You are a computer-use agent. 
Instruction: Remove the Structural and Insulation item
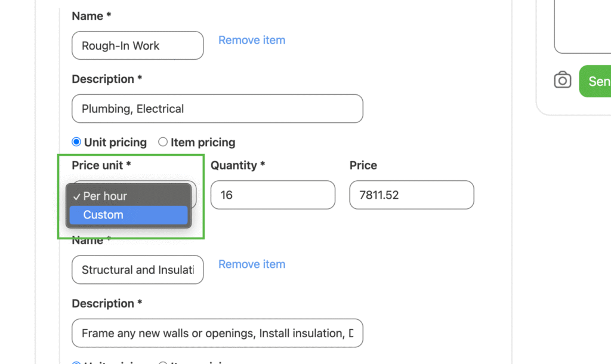click(251, 264)
